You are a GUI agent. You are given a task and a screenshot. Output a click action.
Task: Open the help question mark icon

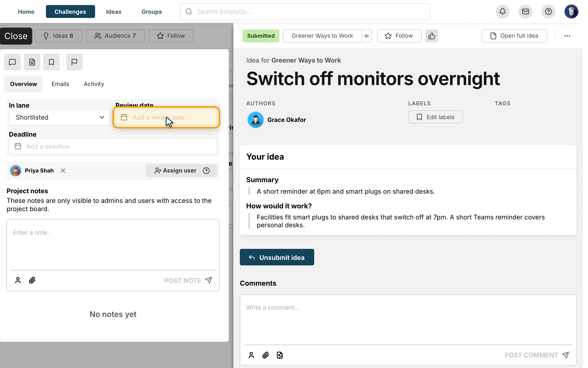pyautogui.click(x=548, y=11)
